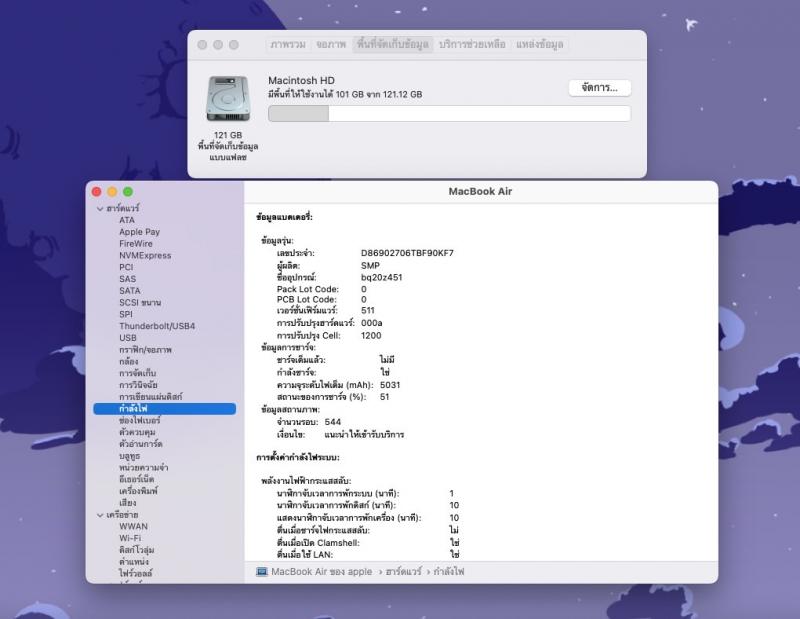Viewport: 800px width, 619px height.
Task: Click the Pack Lot Code label
Action: (308, 289)
